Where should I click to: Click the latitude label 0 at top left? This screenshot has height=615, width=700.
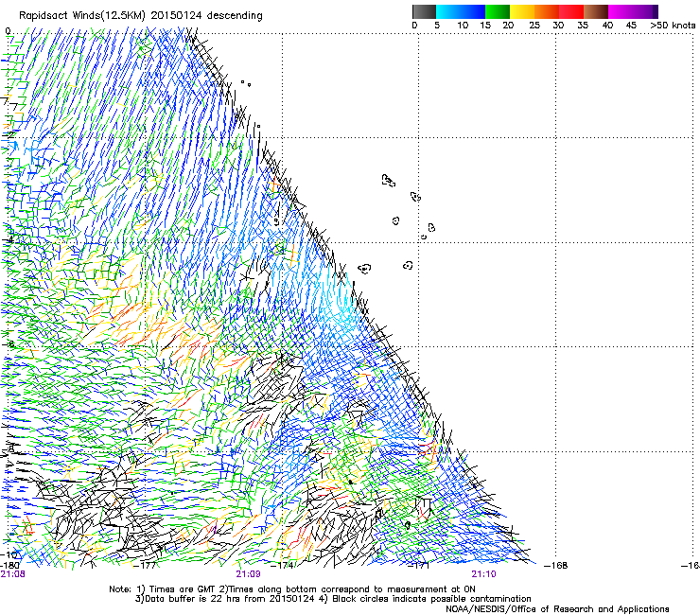click(8, 31)
